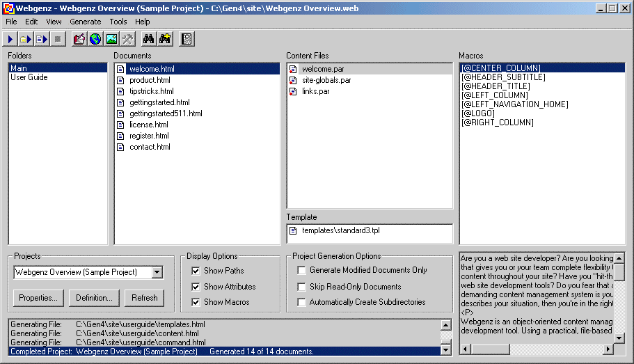
Task: Select the Main folder
Action: coord(58,68)
